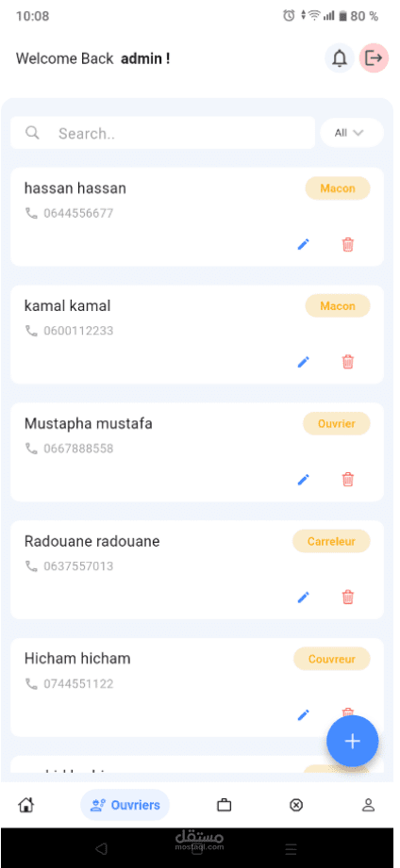Viewport: 400px width, 868px height.
Task: Open the notifications bell
Action: pos(339,58)
